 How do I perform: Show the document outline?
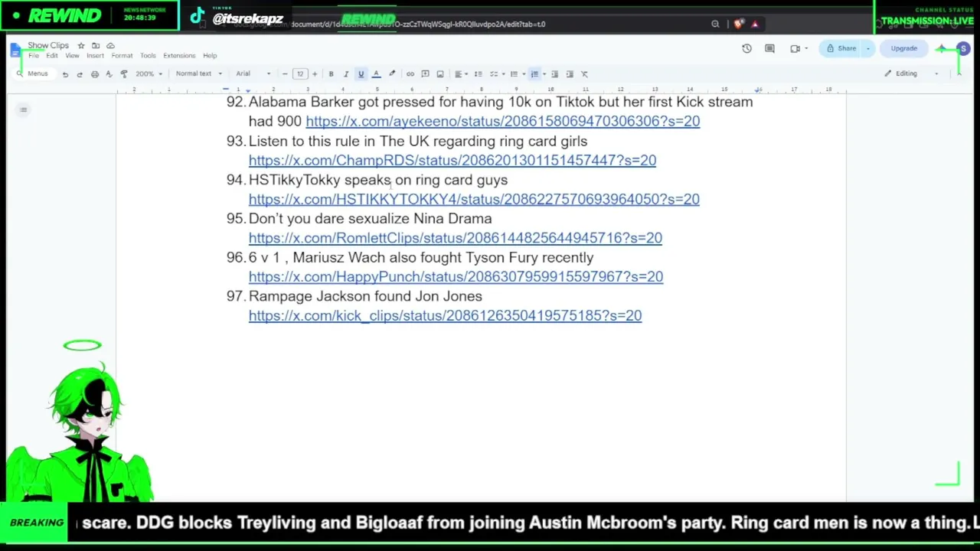click(x=24, y=110)
